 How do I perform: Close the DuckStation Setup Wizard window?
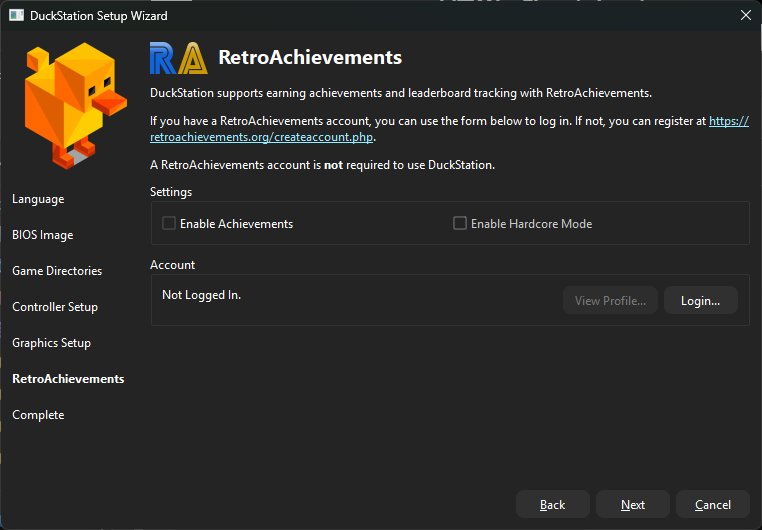pos(744,16)
